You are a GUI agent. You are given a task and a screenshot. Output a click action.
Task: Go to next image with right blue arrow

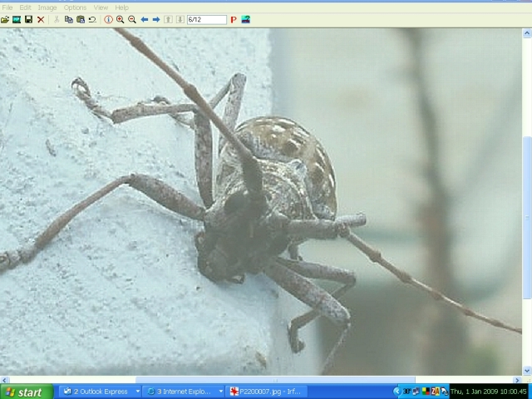click(x=156, y=19)
